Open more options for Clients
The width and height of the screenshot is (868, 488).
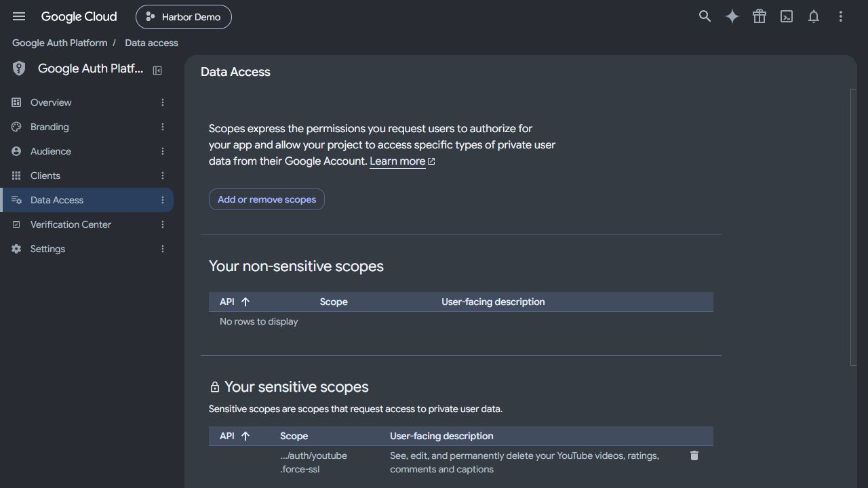tap(163, 176)
